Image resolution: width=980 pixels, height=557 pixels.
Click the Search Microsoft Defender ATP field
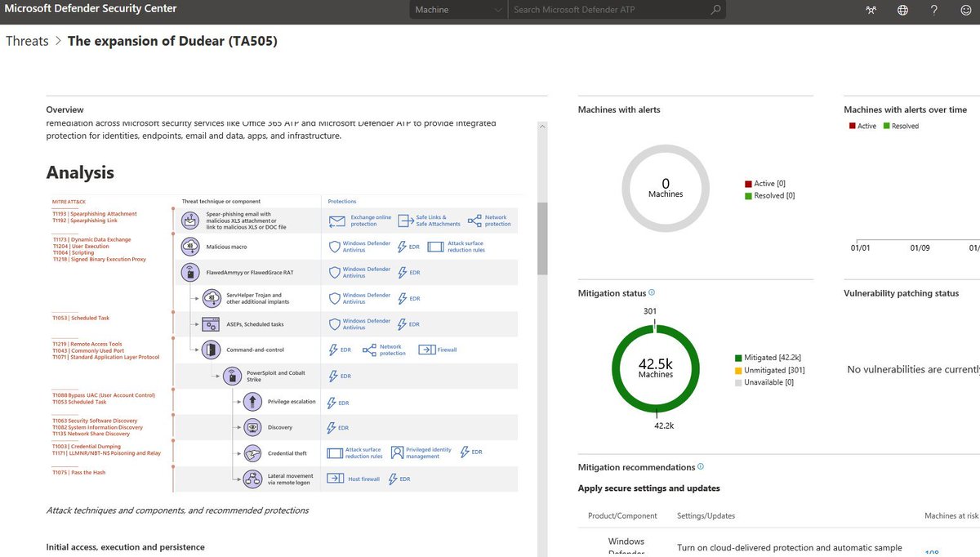point(608,10)
